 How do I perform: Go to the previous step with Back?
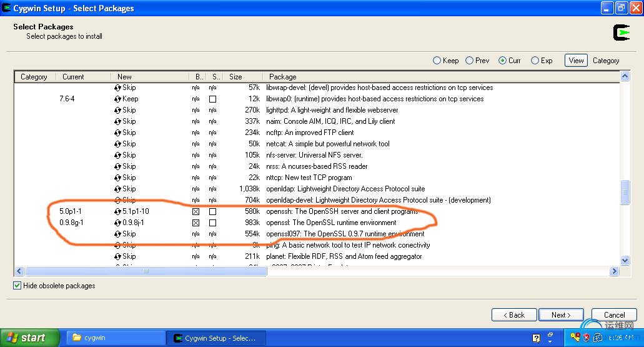[x=514, y=315]
